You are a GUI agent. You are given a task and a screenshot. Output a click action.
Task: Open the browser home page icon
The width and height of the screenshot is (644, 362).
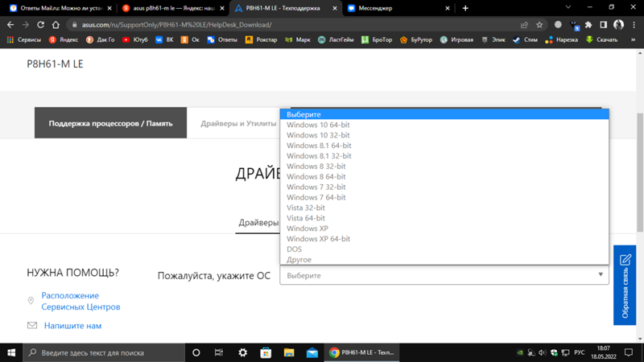tap(56, 25)
